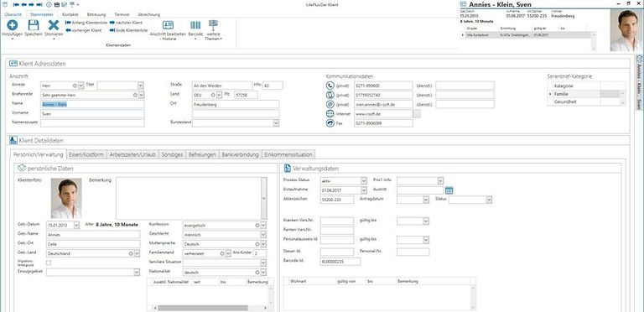Screen dimensions: 644x312
Task: Open the Arbeitszeiten/Urlaub tab
Action: tap(132, 155)
